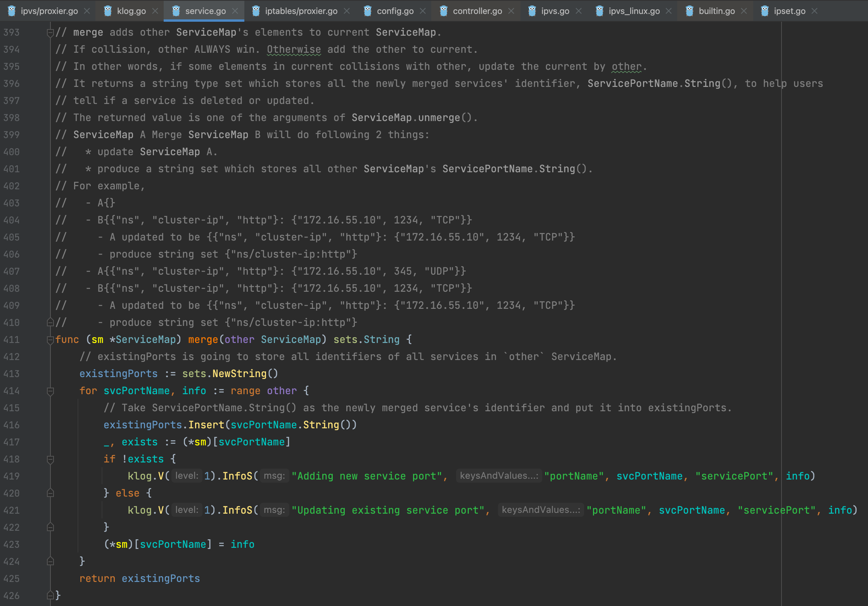Screen dimensions: 868x606
Task: Close the service.go tab
Action: [x=235, y=11]
